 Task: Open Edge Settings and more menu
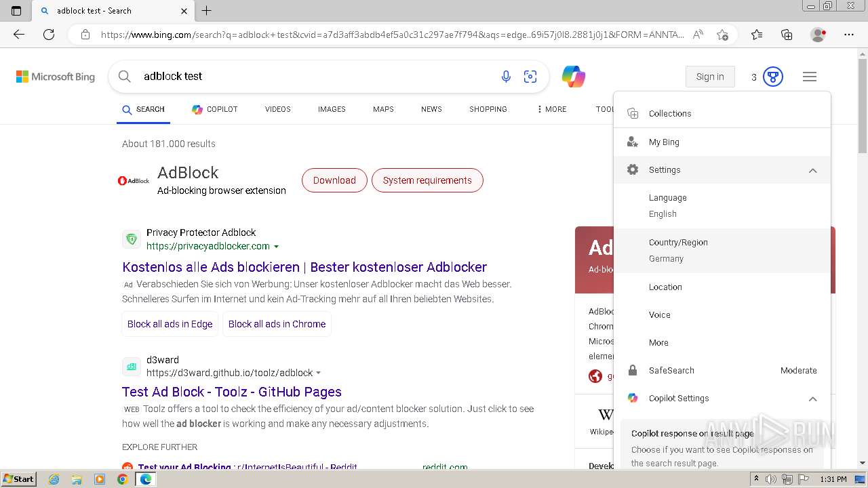849,35
